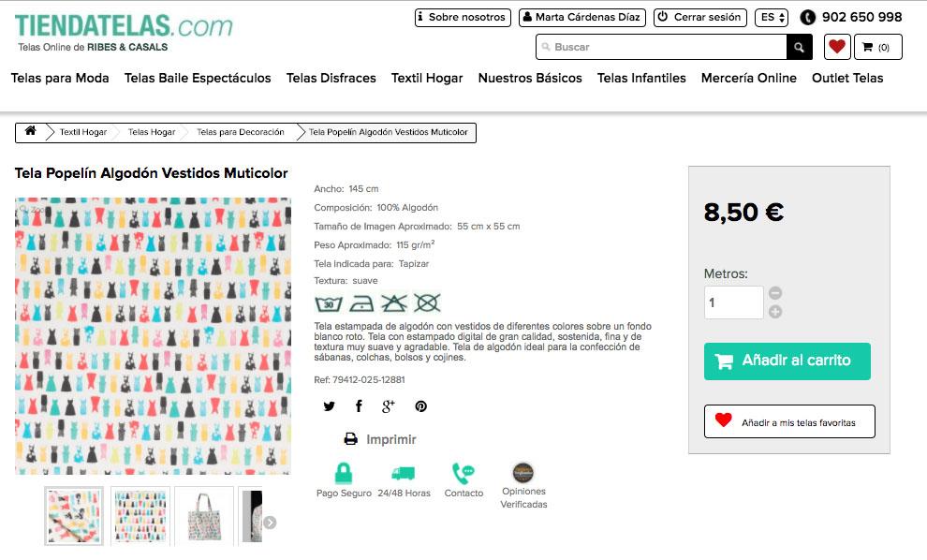The image size is (927, 560).
Task: Select the tote bag thumbnail image
Action: pos(203,515)
